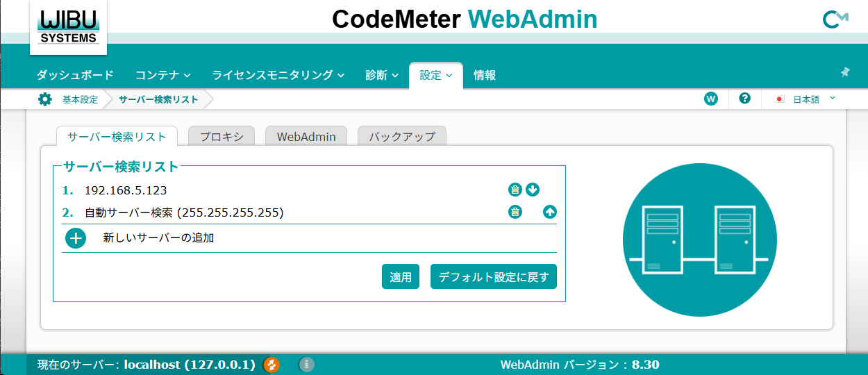Switch to the バックアップ tab
This screenshot has width=868, height=375.
402,137
